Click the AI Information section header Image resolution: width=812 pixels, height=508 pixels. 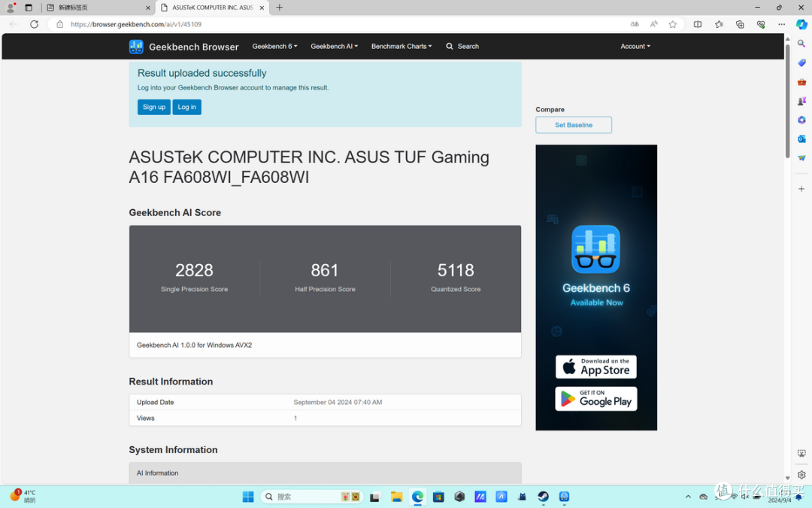coord(326,473)
